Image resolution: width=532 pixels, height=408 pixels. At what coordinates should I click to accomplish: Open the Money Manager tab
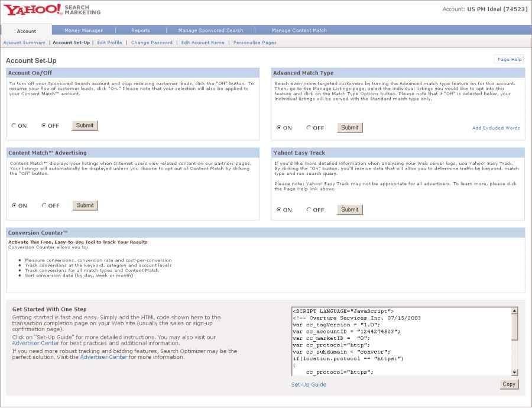click(x=83, y=31)
